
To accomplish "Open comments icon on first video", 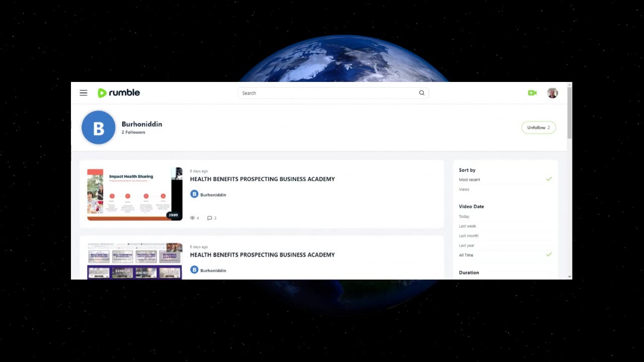I will click(210, 218).
